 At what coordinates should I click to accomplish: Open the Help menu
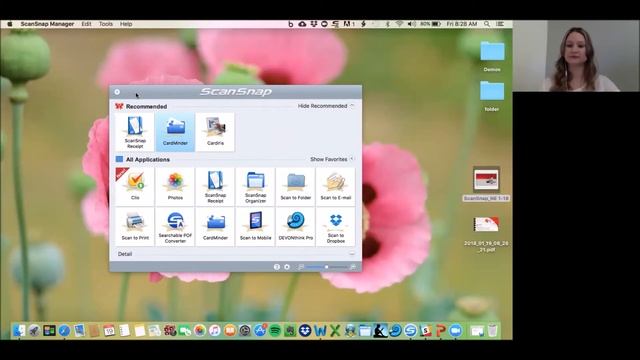[x=126, y=24]
